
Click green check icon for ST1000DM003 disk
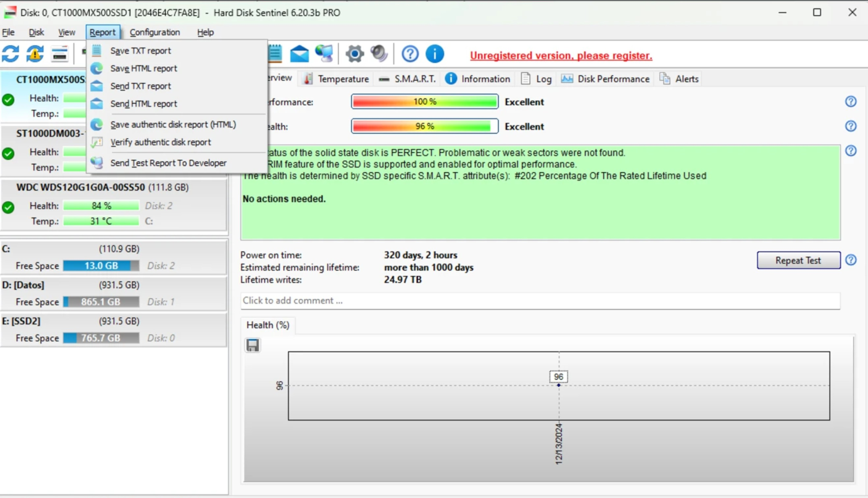(8, 153)
